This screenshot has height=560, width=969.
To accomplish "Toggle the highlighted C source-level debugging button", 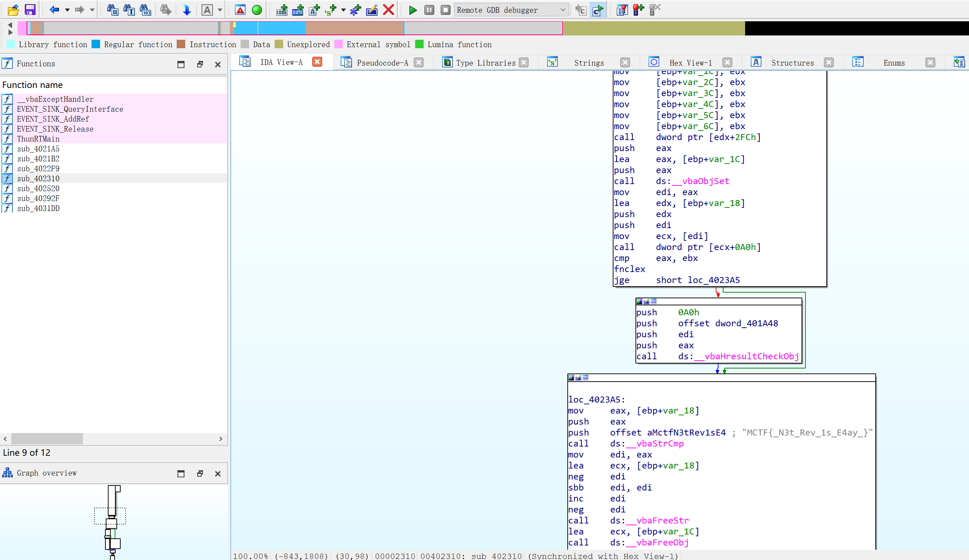I will [x=598, y=10].
